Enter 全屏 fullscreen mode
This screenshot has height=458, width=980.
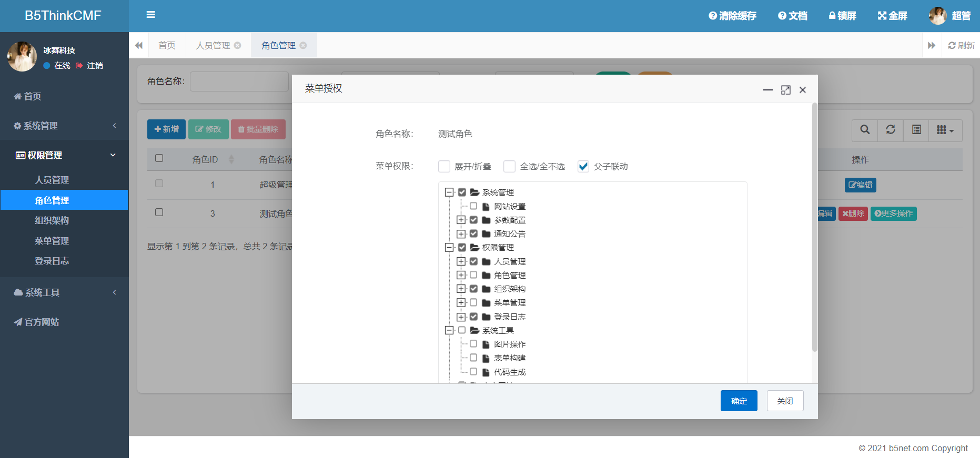pos(893,16)
